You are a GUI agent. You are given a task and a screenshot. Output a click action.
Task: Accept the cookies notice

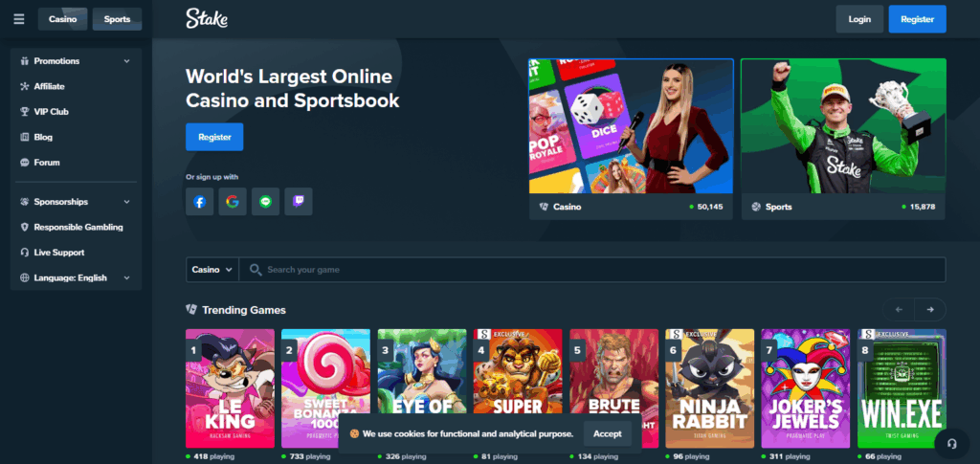pyautogui.click(x=608, y=433)
